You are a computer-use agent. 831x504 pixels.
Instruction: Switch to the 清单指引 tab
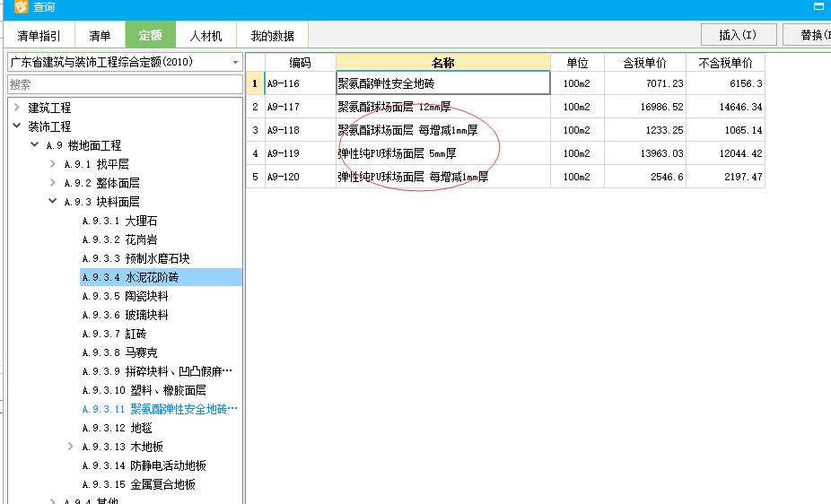coord(39,36)
